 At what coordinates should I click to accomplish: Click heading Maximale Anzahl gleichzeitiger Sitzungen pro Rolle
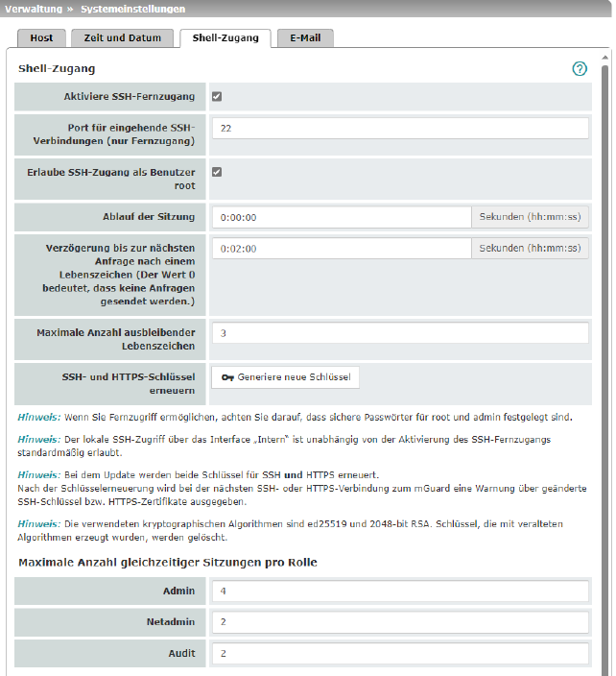click(168, 563)
